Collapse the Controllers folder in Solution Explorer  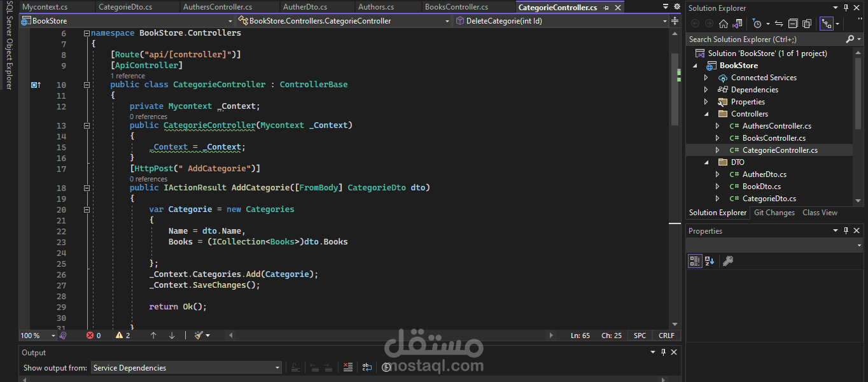coord(706,114)
